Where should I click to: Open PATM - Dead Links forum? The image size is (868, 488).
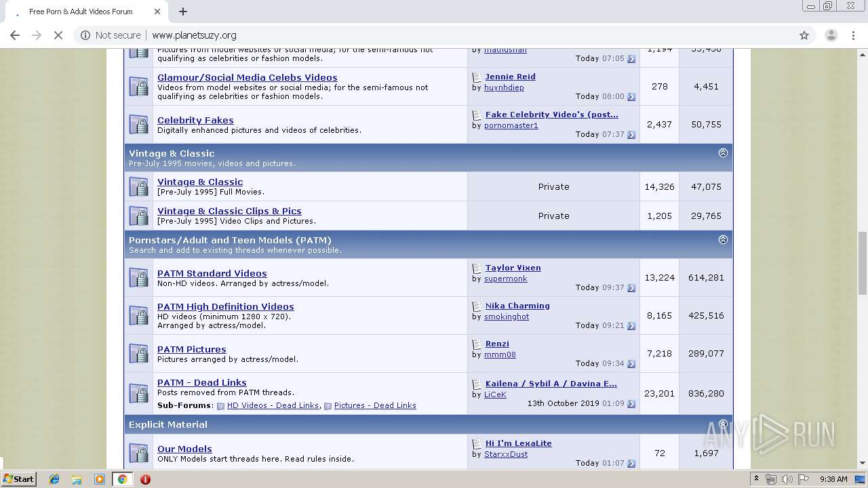(x=202, y=382)
